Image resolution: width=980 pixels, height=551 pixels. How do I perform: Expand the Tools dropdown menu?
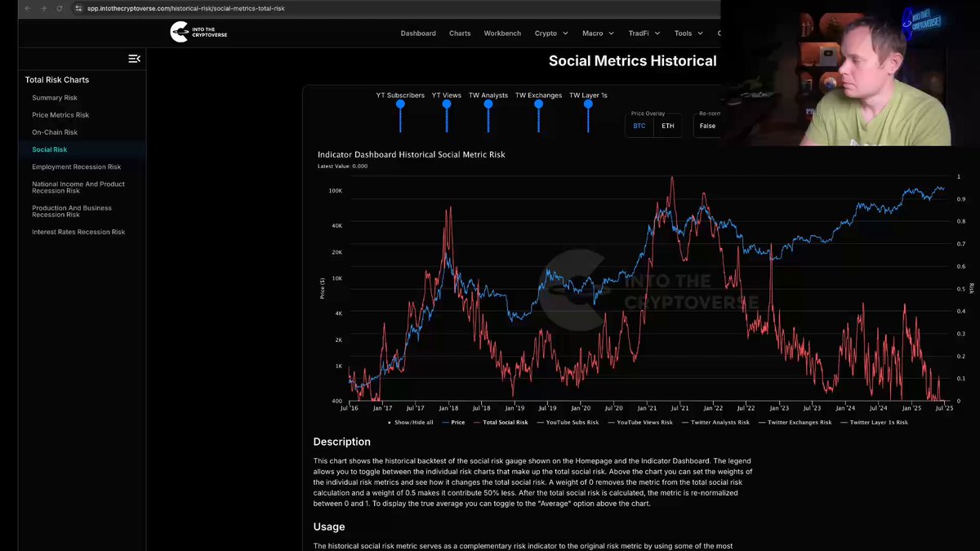[x=689, y=33]
